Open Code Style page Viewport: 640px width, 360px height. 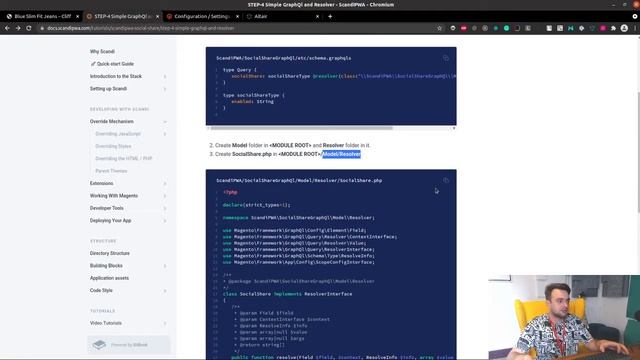[x=101, y=291]
